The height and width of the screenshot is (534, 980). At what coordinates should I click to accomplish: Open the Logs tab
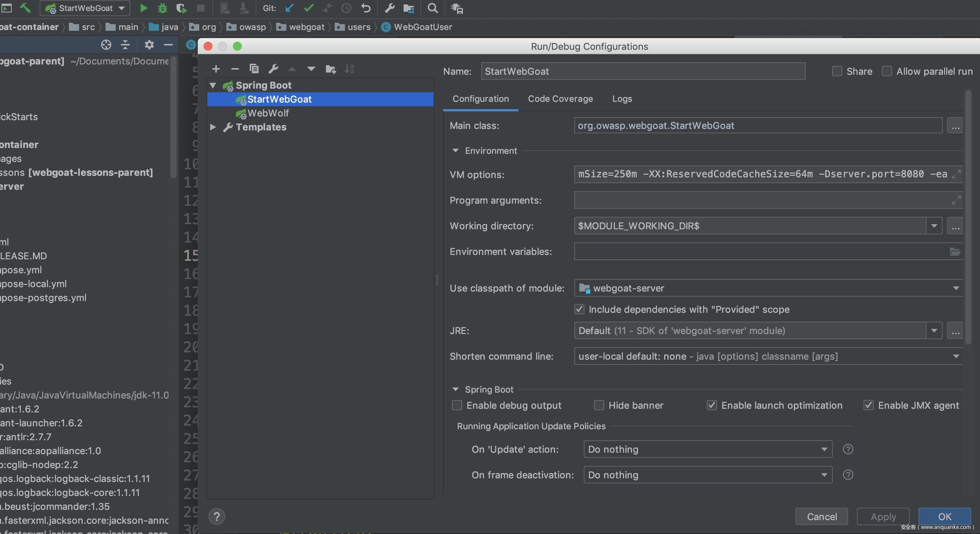tap(621, 99)
